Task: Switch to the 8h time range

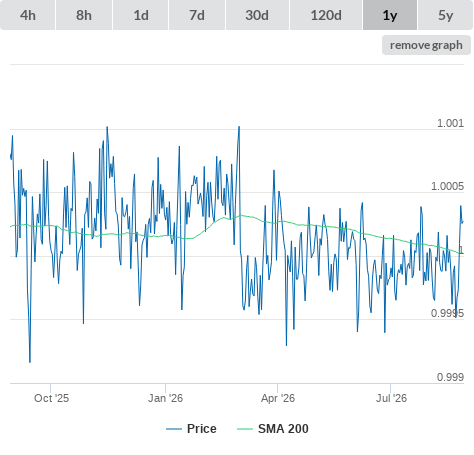Action: 84,15
